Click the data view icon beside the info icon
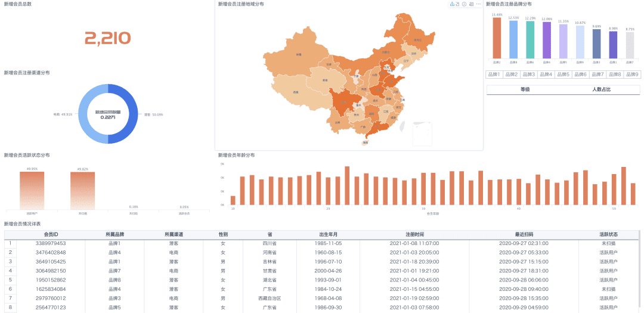The image size is (644, 313). 472,4
